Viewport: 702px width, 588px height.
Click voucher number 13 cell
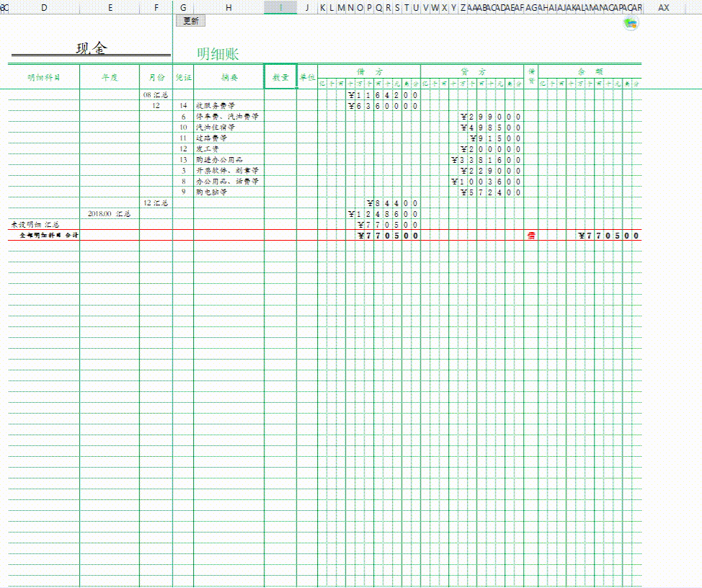[184, 160]
